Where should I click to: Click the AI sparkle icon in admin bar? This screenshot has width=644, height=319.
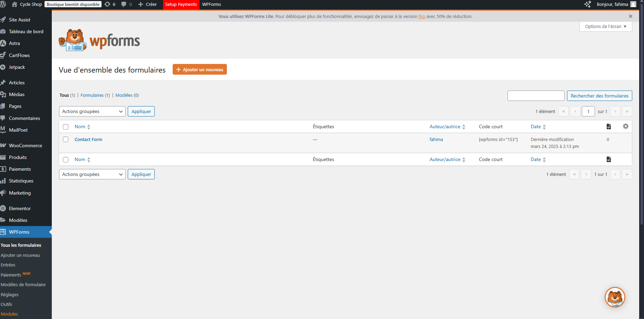coord(587,4)
